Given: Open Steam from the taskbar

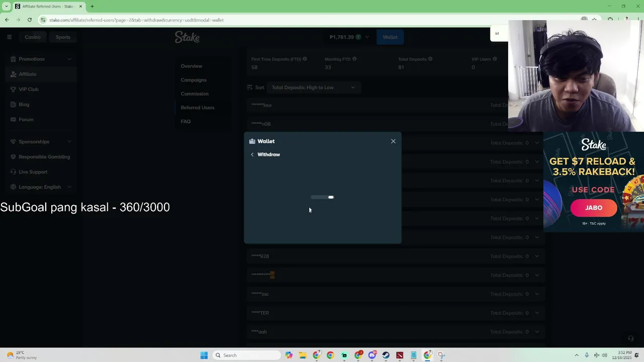Looking at the screenshot, I should [386, 355].
